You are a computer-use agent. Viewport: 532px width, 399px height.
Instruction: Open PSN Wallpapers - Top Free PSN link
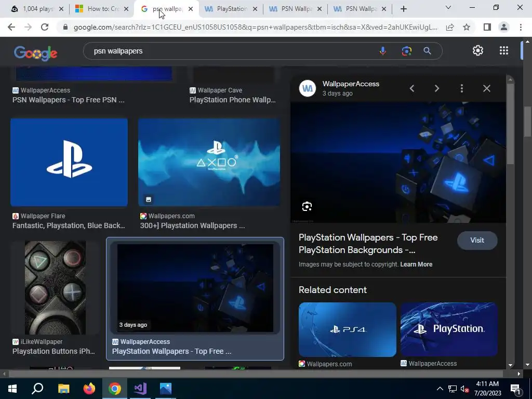68,100
